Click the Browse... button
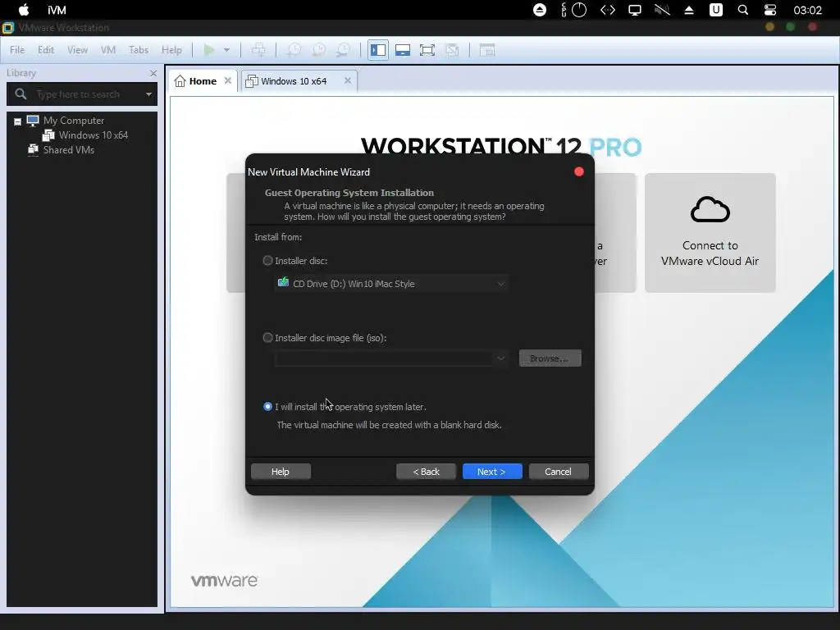 550,358
